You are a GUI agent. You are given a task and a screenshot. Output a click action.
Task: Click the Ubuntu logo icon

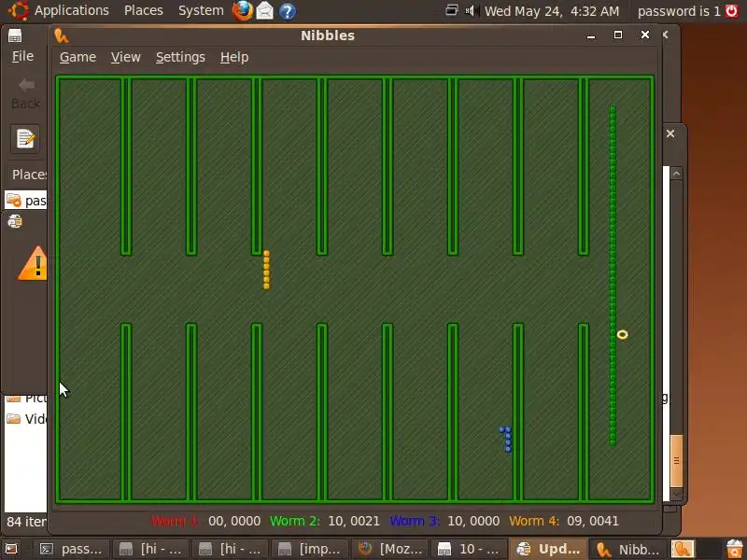[x=18, y=10]
